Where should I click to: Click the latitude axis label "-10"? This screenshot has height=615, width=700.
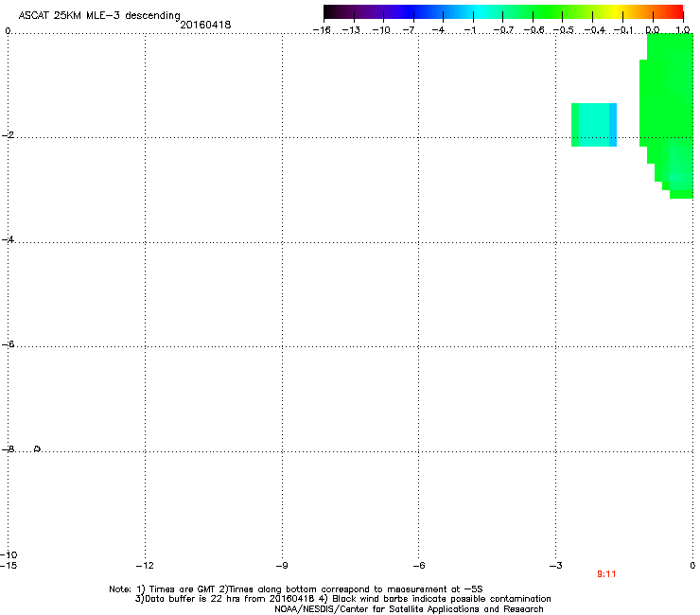click(x=9, y=555)
